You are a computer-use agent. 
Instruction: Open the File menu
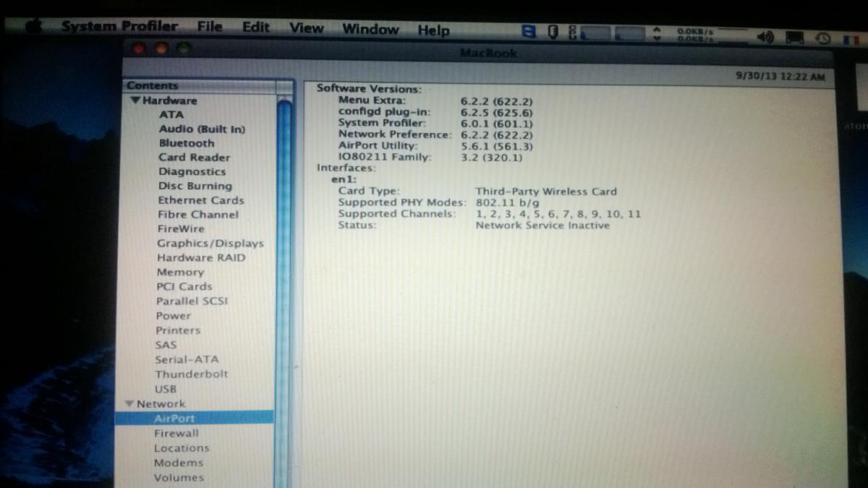coord(210,27)
